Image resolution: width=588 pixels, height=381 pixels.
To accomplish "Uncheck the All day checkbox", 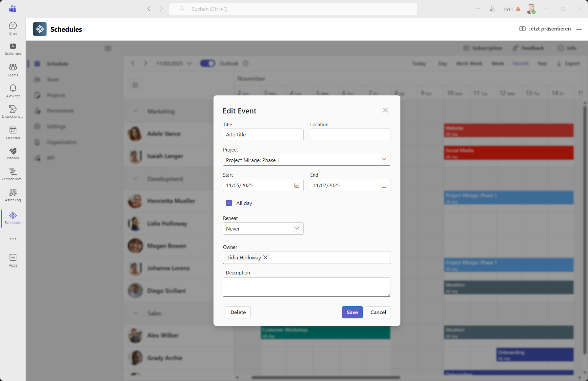I will click(x=229, y=203).
